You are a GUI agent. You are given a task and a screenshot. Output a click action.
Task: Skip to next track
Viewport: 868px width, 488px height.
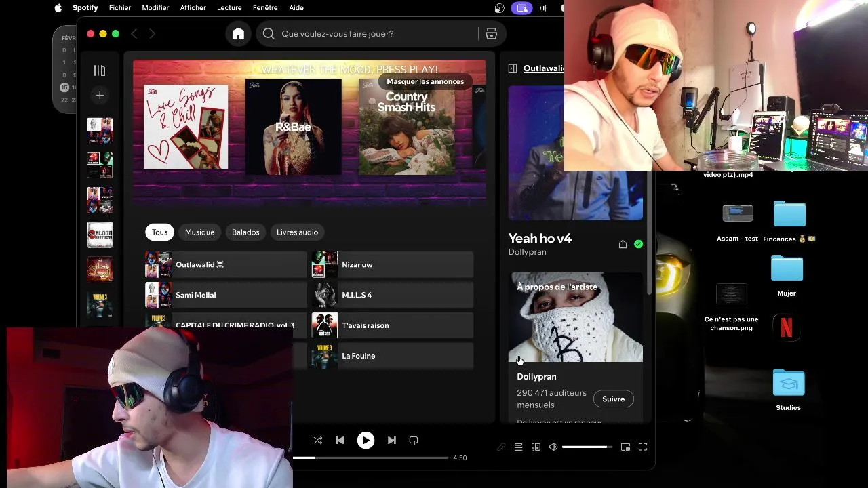point(391,441)
